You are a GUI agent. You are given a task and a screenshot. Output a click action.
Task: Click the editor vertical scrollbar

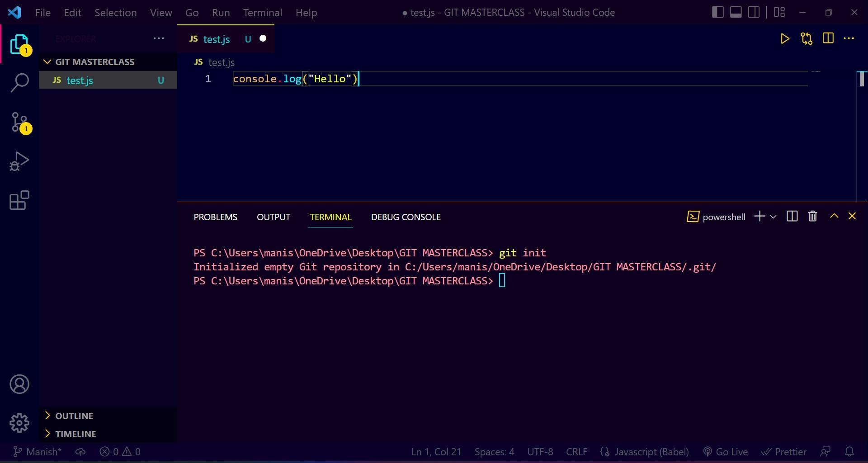(862, 79)
